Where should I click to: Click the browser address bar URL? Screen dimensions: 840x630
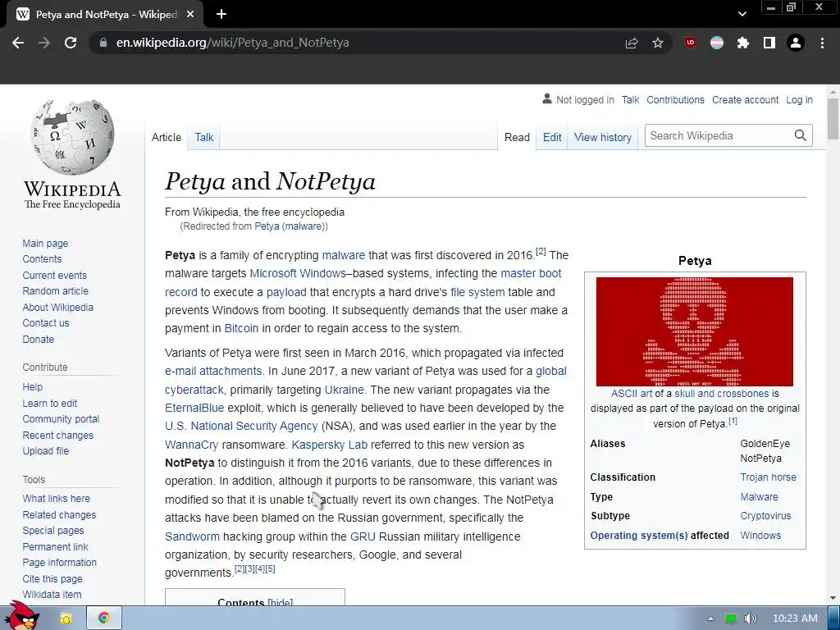click(x=232, y=43)
